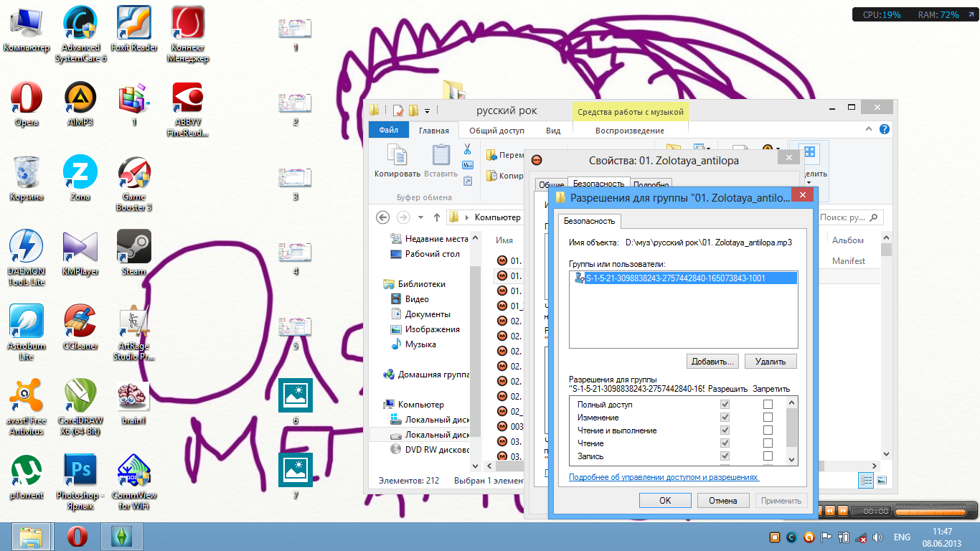Open the recent locations dropdown arrow
The width and height of the screenshot is (980, 551).
tap(420, 217)
